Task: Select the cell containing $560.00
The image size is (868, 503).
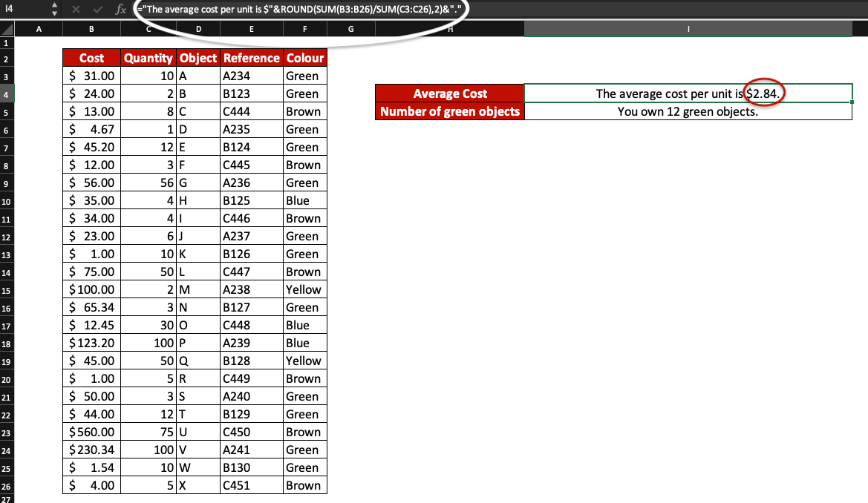Action: point(91,432)
